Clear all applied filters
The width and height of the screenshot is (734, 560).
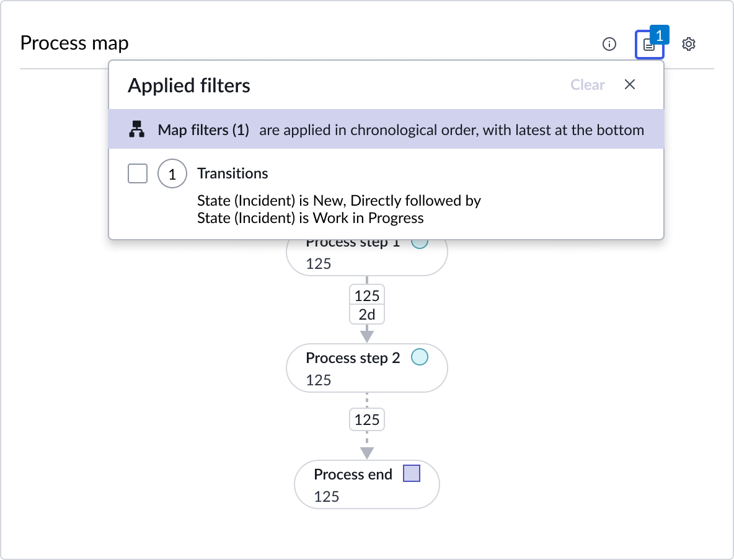click(x=587, y=85)
